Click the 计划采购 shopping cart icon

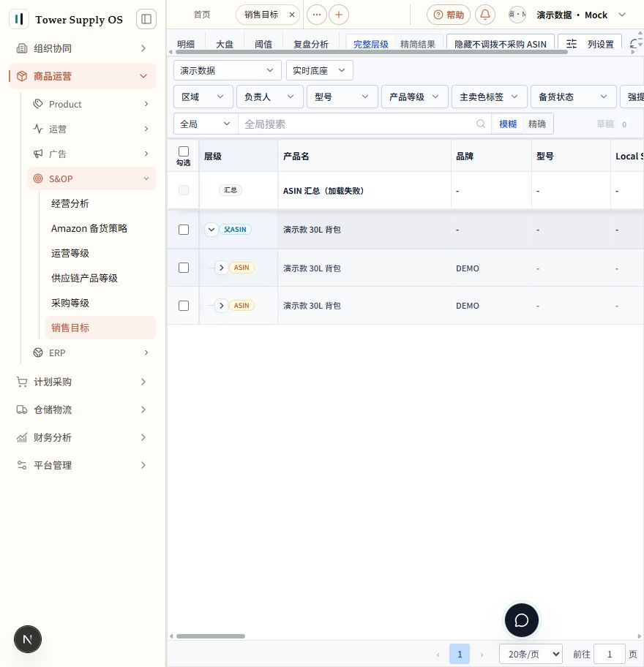coord(22,382)
